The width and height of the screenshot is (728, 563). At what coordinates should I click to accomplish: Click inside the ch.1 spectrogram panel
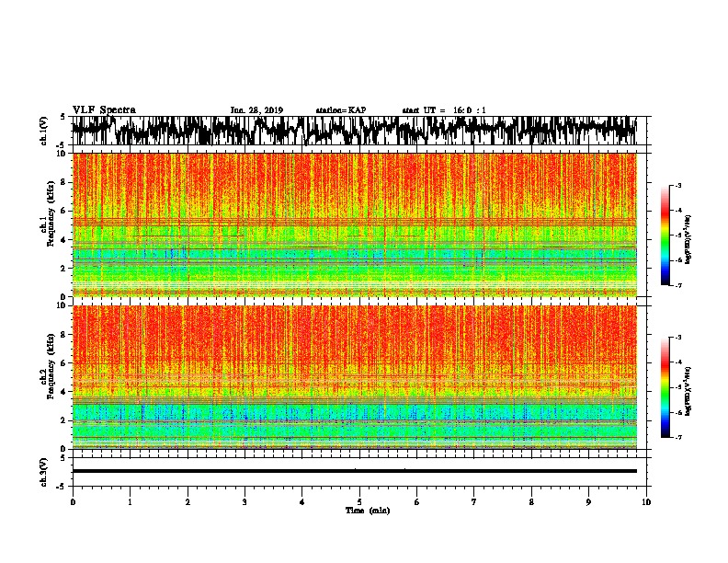(x=354, y=224)
